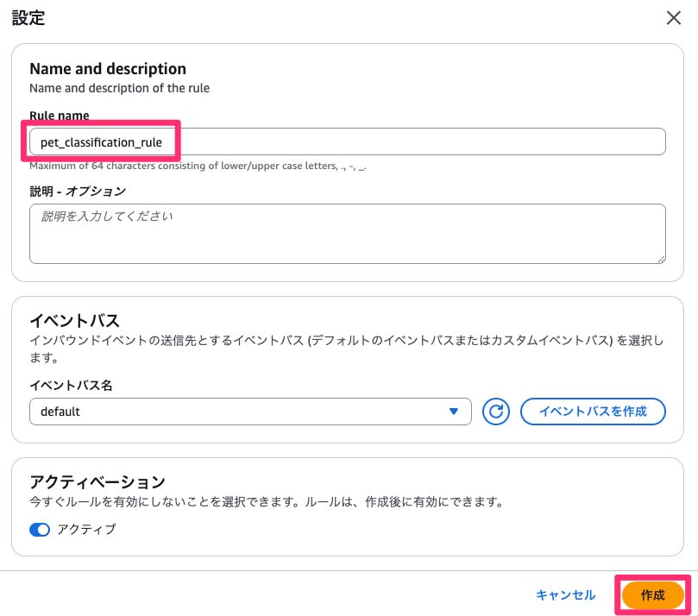Click the 64 characters maximum hint text
Viewport: 698px width, 616px height.
(198, 166)
